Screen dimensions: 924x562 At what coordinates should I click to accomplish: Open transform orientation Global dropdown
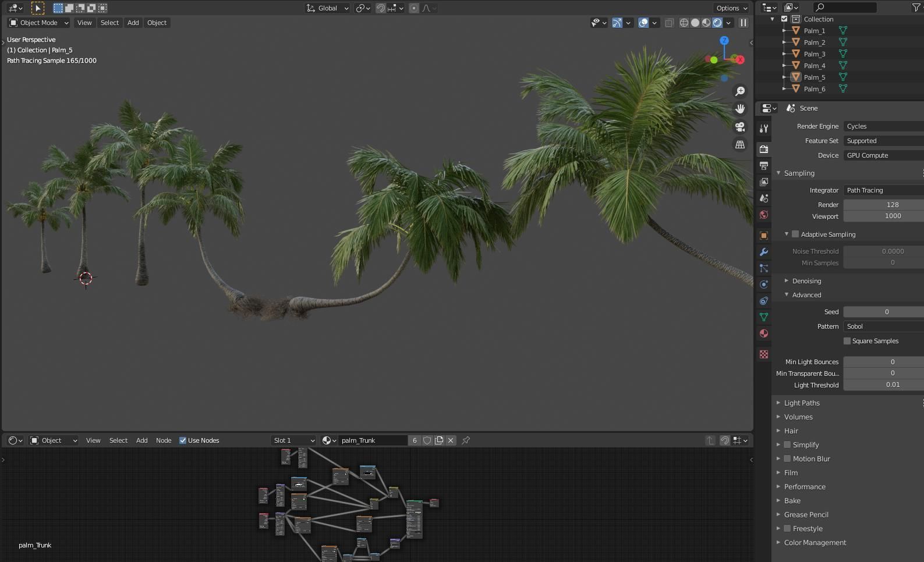click(328, 8)
